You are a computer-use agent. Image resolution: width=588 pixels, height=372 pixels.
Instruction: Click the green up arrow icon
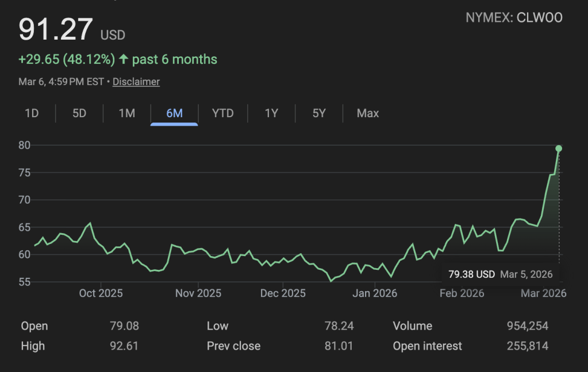coord(124,59)
